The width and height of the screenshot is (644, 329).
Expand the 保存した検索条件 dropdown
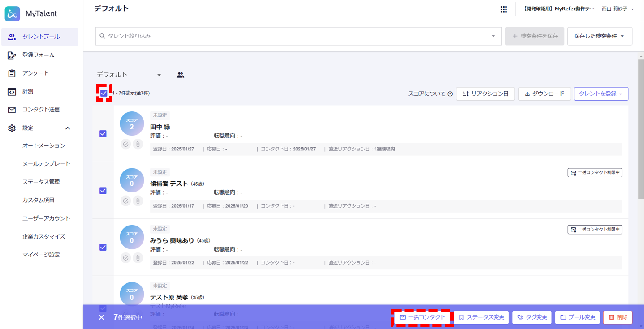[599, 36]
